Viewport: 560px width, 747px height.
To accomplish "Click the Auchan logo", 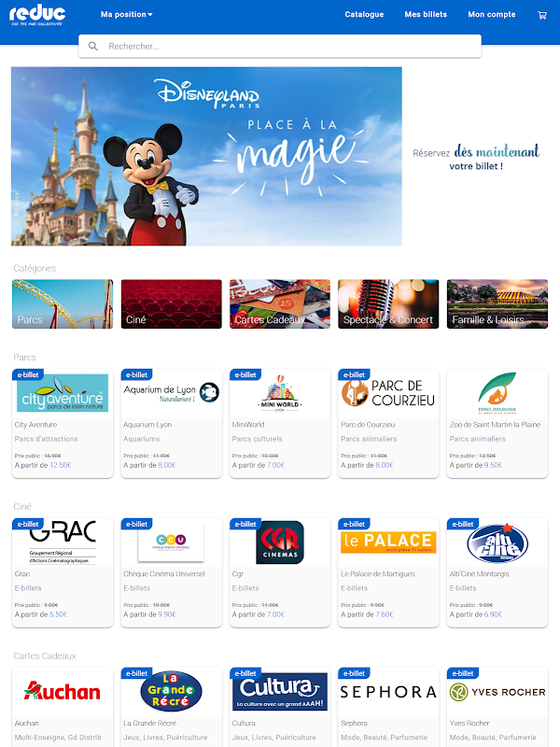I will 63,692.
